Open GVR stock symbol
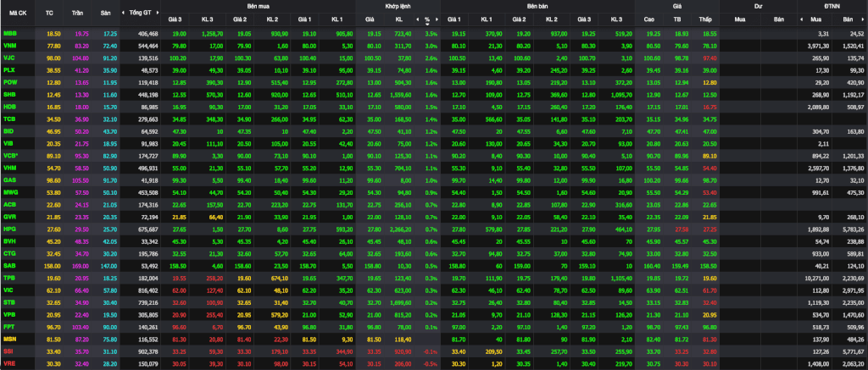Screen dimensions: 868x370 9,216
